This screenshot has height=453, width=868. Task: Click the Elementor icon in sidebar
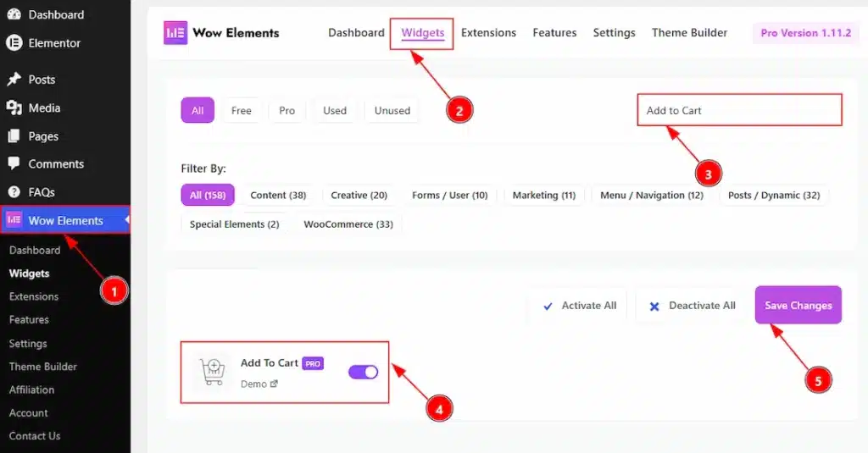click(14, 42)
